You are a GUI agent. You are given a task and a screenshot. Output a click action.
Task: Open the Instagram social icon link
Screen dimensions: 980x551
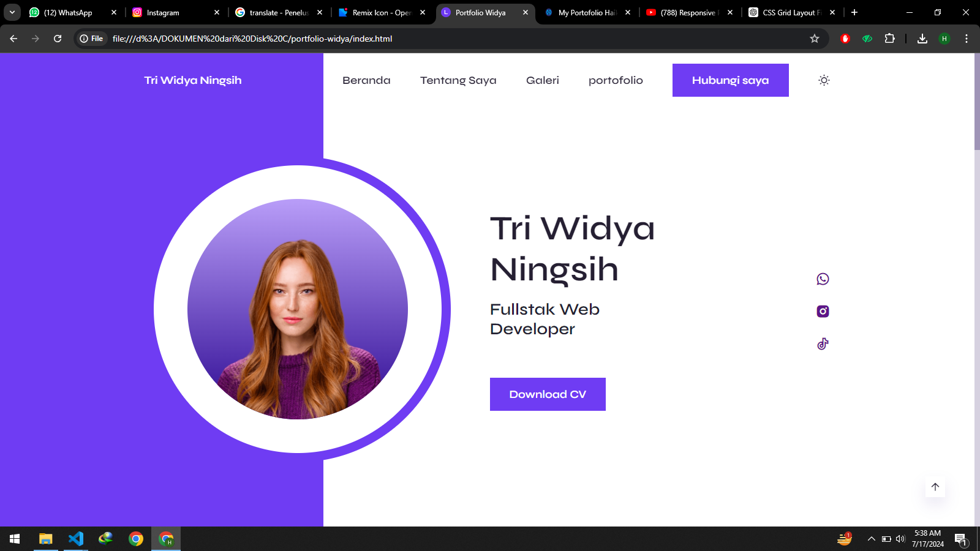[823, 312]
